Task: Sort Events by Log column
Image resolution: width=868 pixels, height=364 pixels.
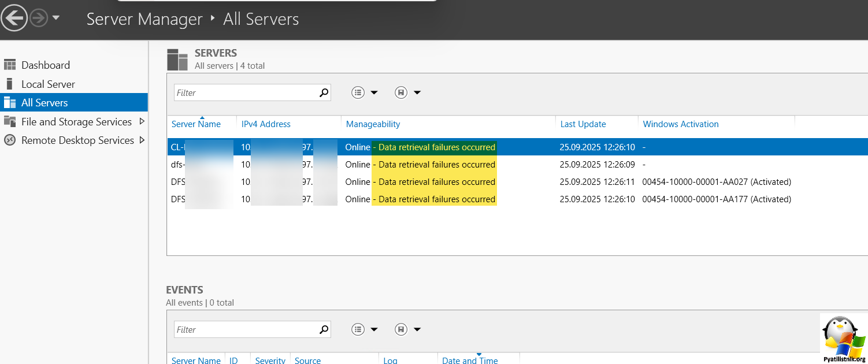Action: [x=390, y=360]
